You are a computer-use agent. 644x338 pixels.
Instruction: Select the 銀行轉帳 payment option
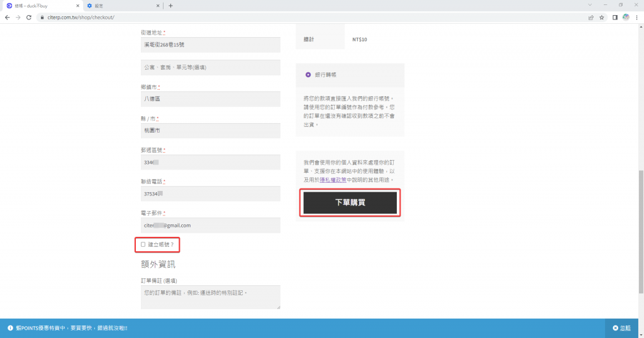(x=308, y=75)
